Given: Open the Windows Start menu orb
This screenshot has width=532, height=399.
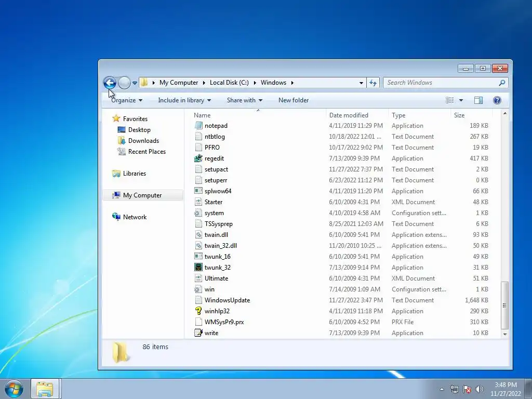Looking at the screenshot, I should pyautogui.click(x=14, y=389).
